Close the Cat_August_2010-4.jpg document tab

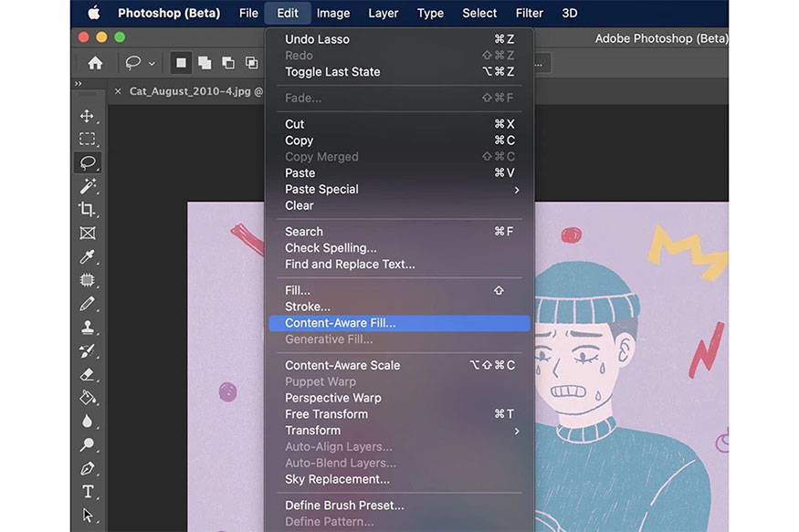click(x=118, y=91)
